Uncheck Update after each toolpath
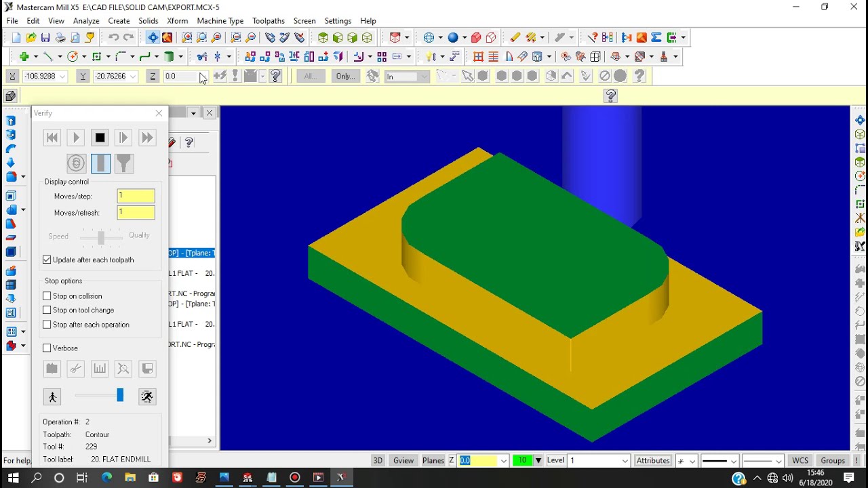This screenshot has height=488, width=868. click(47, 260)
